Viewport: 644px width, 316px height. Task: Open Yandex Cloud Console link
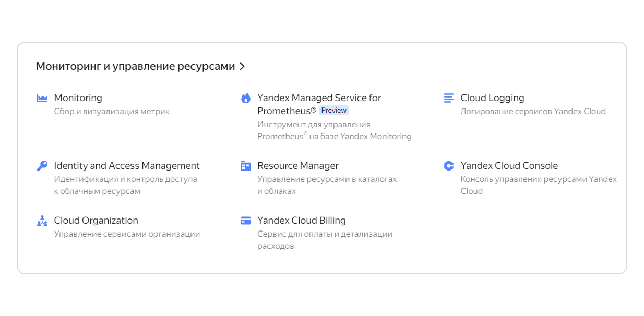tap(509, 166)
